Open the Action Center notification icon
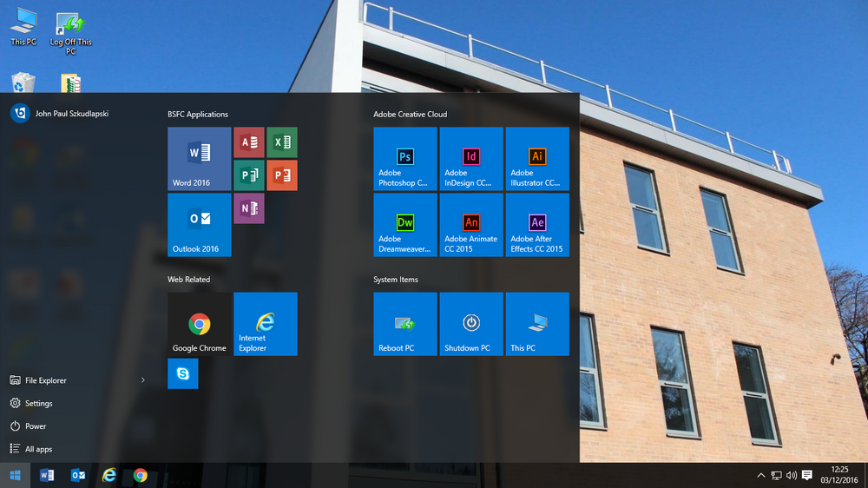 [807, 475]
